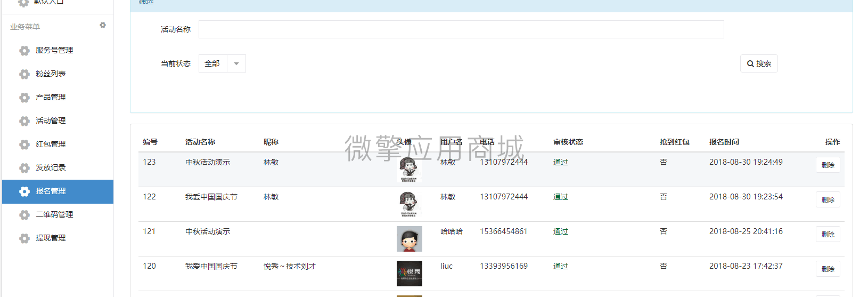868x297 pixels.
Task: Click the gear icon beside 服务号管理
Action: point(24,51)
